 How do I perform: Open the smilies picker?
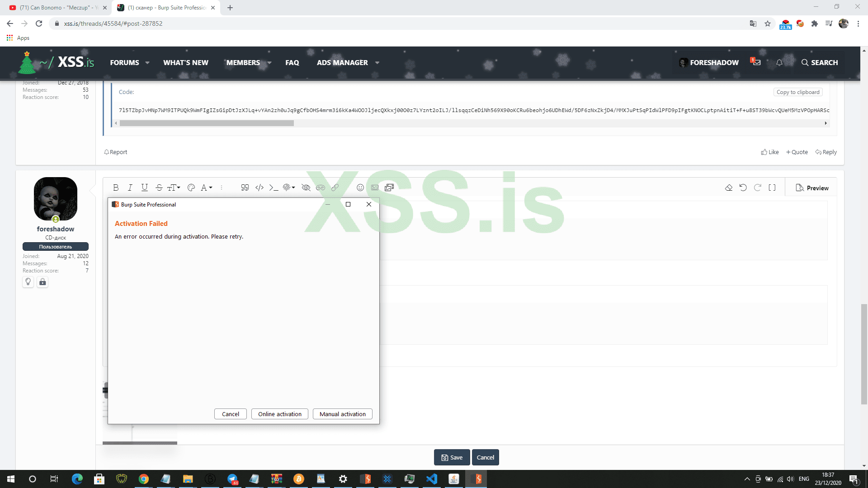point(360,188)
